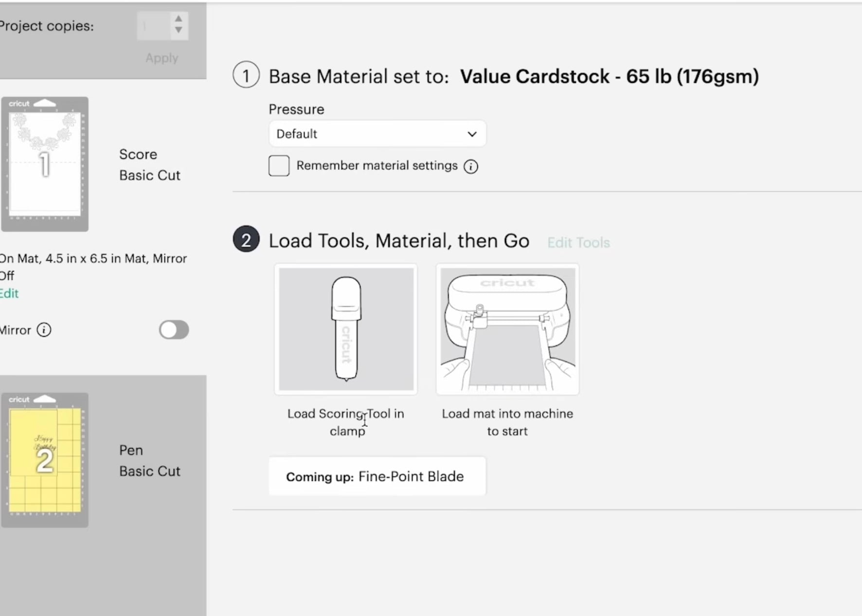Select the Score Basic Cut mat item
The height and width of the screenshot is (616, 862).
click(x=149, y=164)
